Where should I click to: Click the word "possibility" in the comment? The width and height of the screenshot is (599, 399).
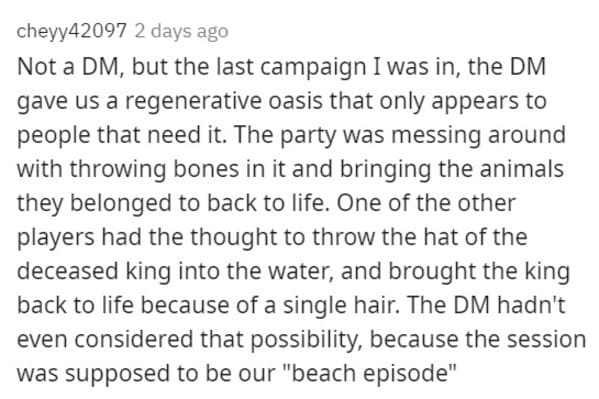[306, 339]
